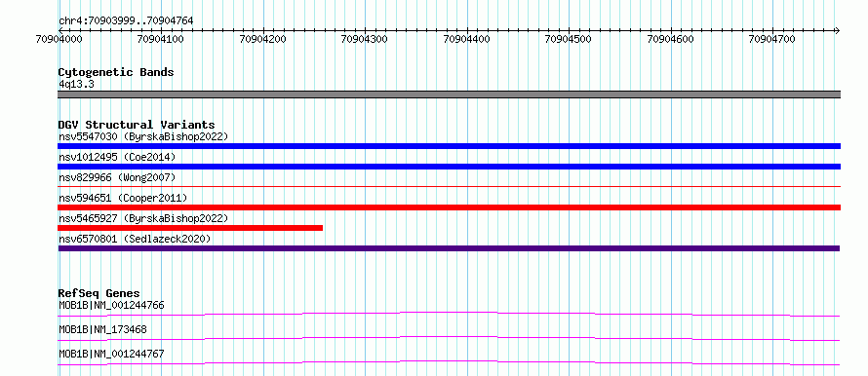Click the RefSeq Genes track title
Image resolution: width=868 pixels, height=376 pixels.
(x=99, y=293)
